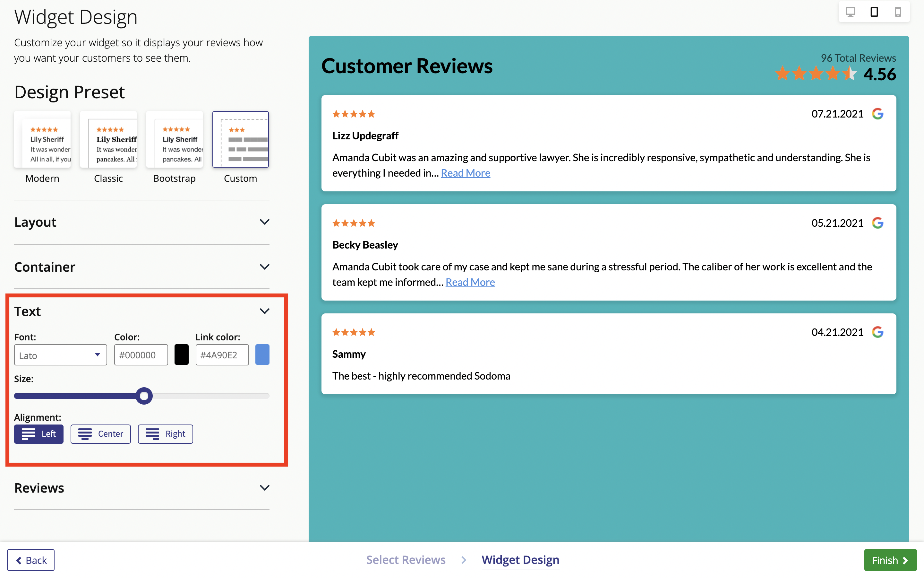Set text alignment to Right

(x=165, y=434)
